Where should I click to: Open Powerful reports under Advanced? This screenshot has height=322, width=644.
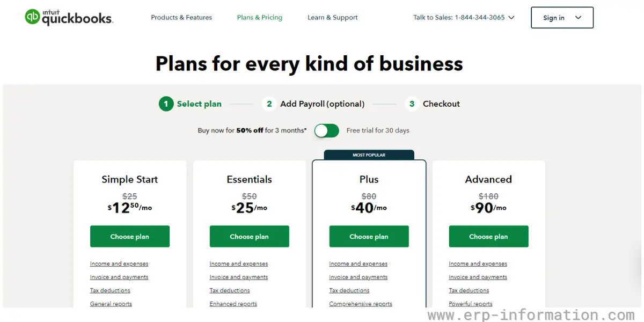pyautogui.click(x=471, y=304)
